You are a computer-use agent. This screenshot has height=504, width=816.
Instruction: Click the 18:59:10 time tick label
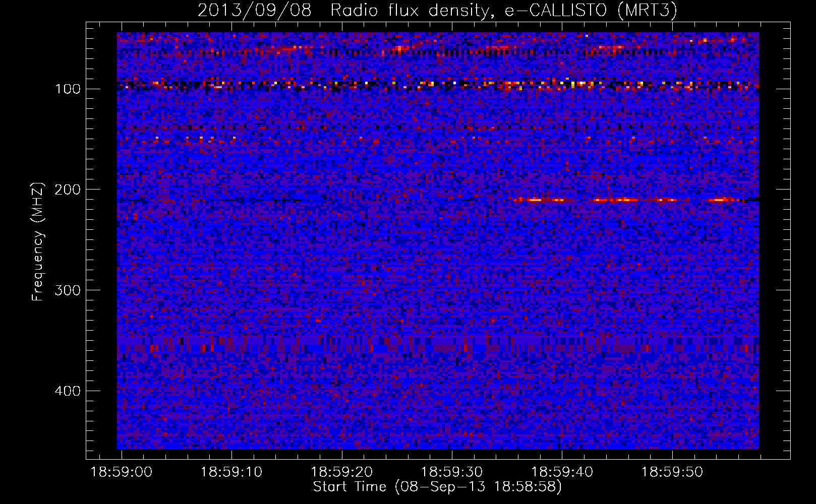tap(231, 472)
